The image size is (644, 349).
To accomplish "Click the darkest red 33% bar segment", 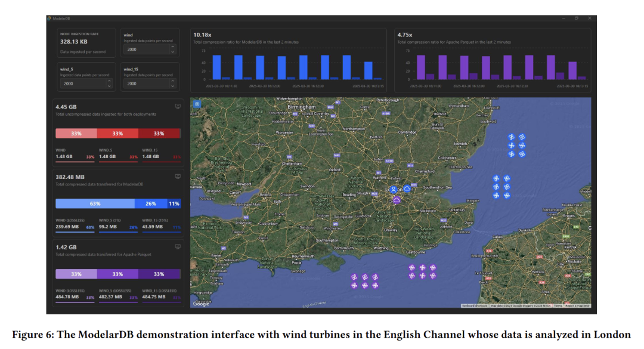I will (159, 134).
